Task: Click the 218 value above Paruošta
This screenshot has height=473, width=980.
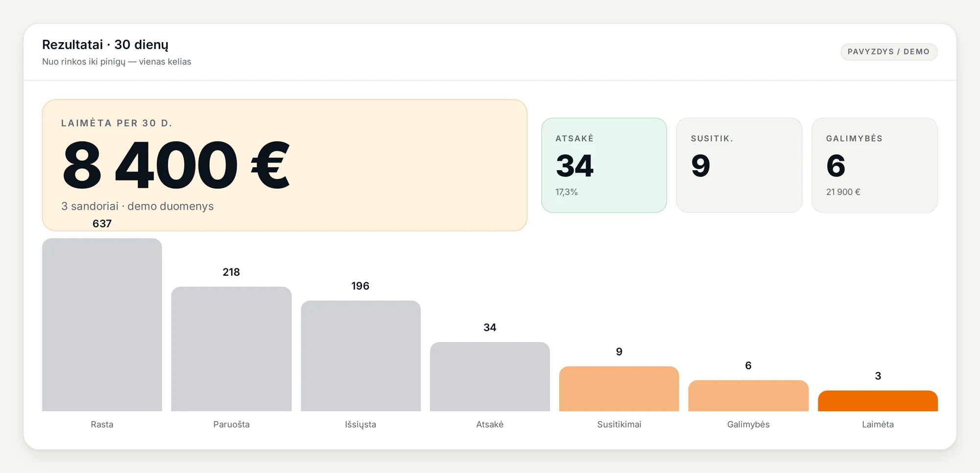Action: 231,272
